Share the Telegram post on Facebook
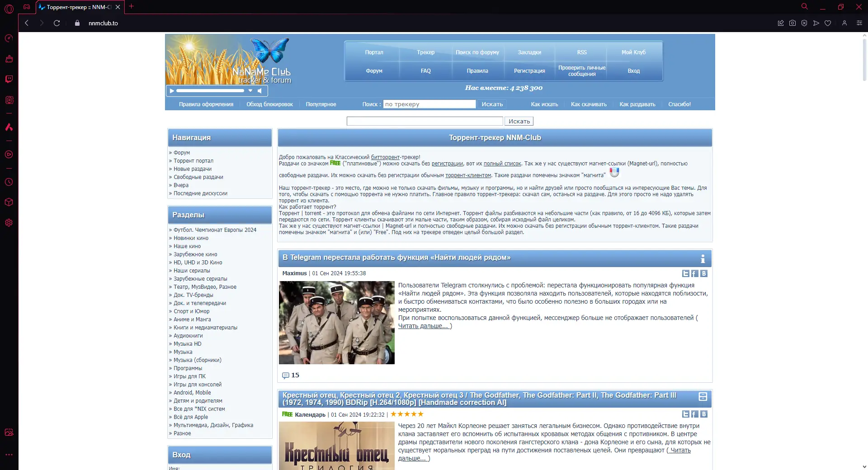This screenshot has width=868, height=470. 695,273
